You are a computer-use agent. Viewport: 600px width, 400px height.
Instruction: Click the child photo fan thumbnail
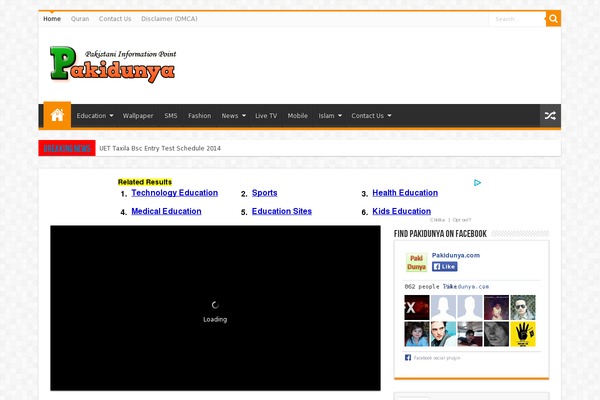(x=417, y=334)
